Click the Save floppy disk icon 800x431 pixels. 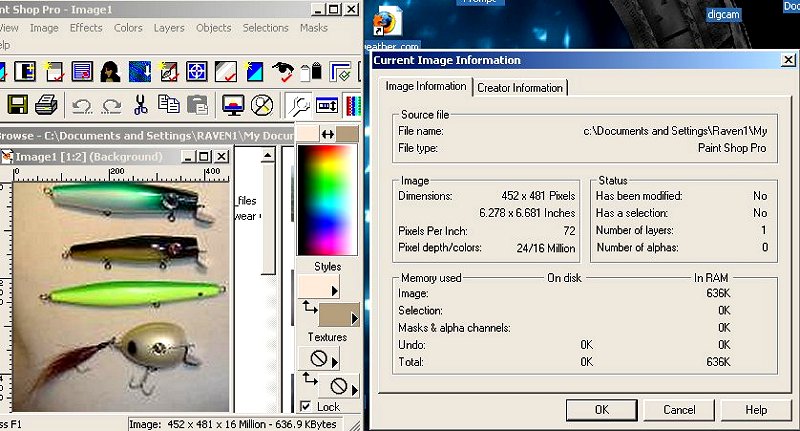pos(17,105)
